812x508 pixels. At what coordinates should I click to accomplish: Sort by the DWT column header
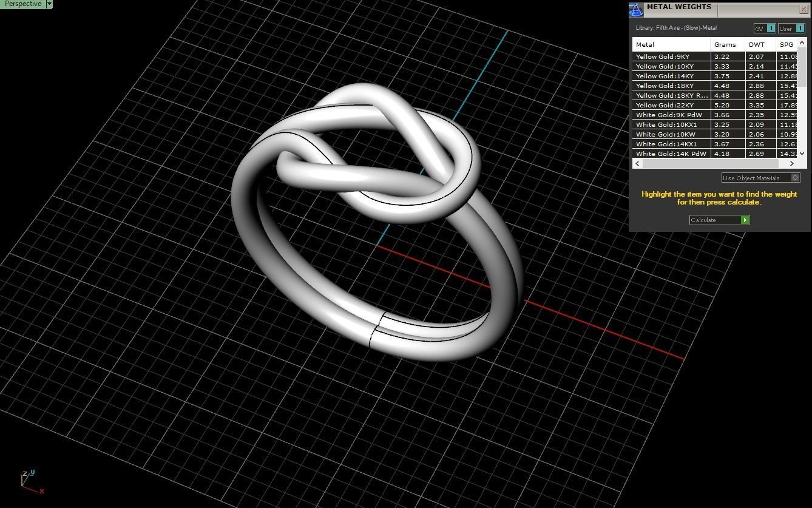(x=760, y=44)
